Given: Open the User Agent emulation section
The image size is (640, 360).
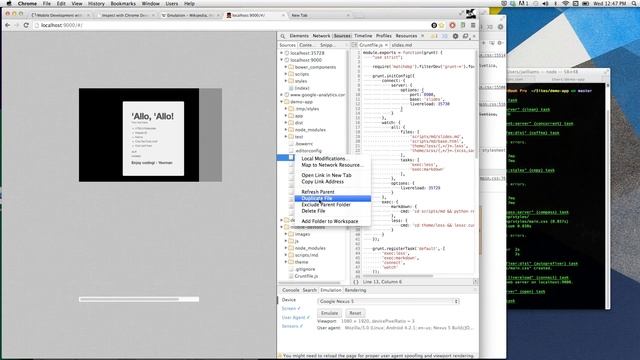Looking at the screenshot, I should tap(296, 318).
